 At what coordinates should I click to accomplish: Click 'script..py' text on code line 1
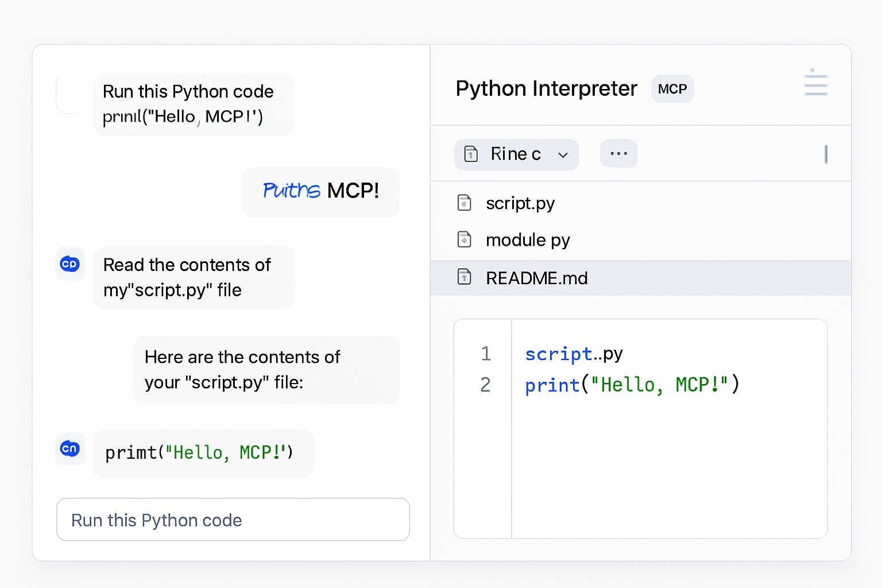pyautogui.click(x=574, y=354)
